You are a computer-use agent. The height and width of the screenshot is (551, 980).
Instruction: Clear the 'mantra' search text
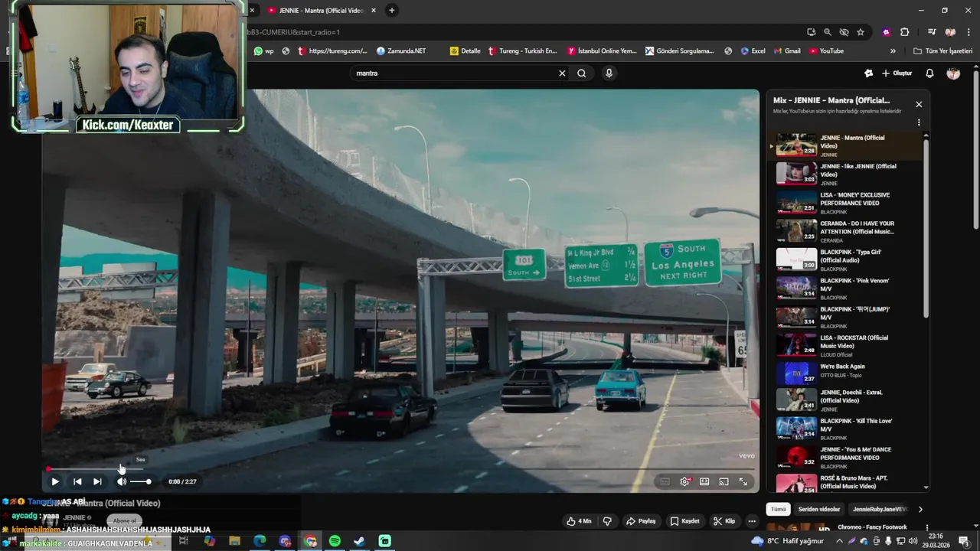click(x=562, y=73)
